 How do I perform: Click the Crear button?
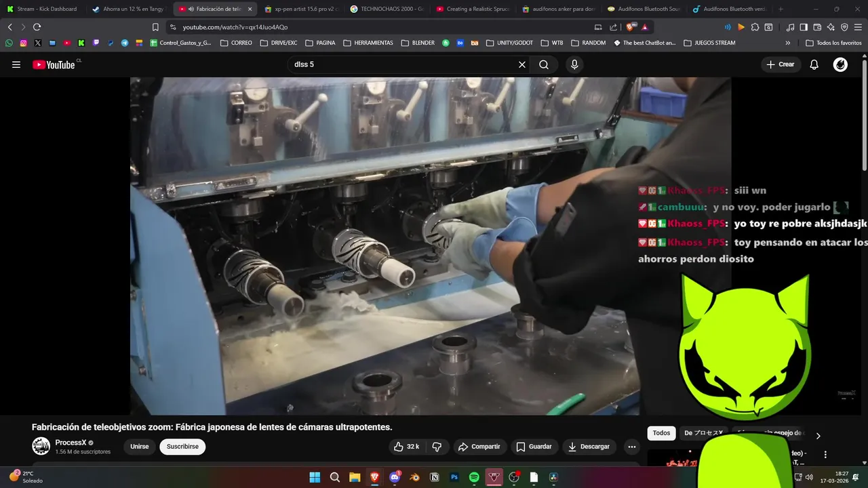(x=781, y=64)
